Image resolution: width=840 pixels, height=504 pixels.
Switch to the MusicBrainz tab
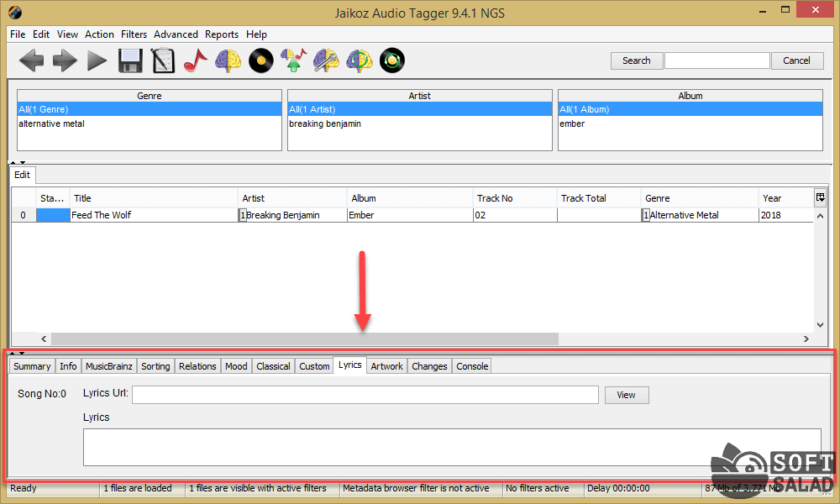click(x=109, y=366)
